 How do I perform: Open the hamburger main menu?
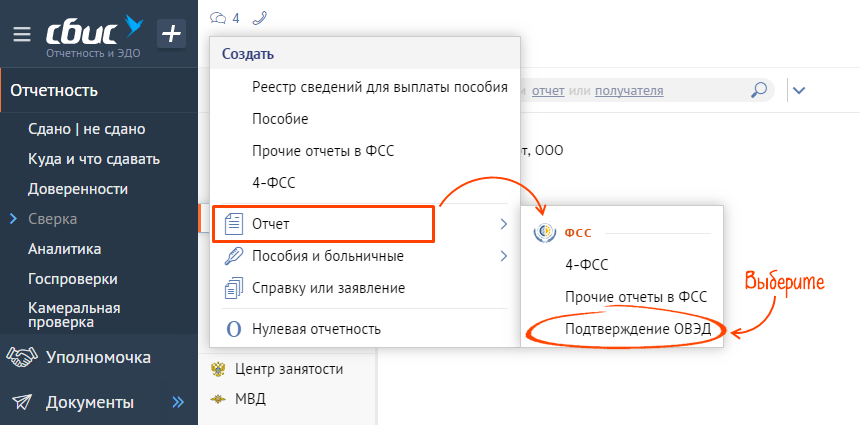(x=21, y=34)
